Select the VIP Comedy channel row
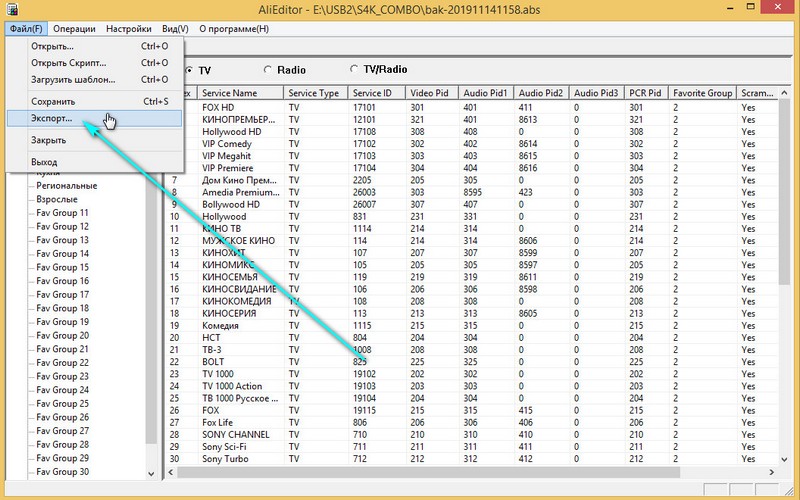The width and height of the screenshot is (800, 500). (x=472, y=144)
